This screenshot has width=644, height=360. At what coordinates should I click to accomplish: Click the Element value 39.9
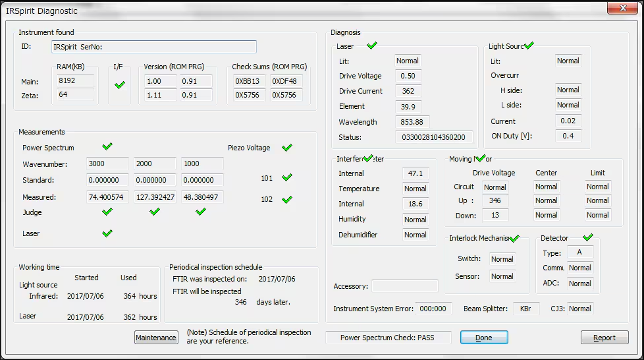pyautogui.click(x=408, y=107)
